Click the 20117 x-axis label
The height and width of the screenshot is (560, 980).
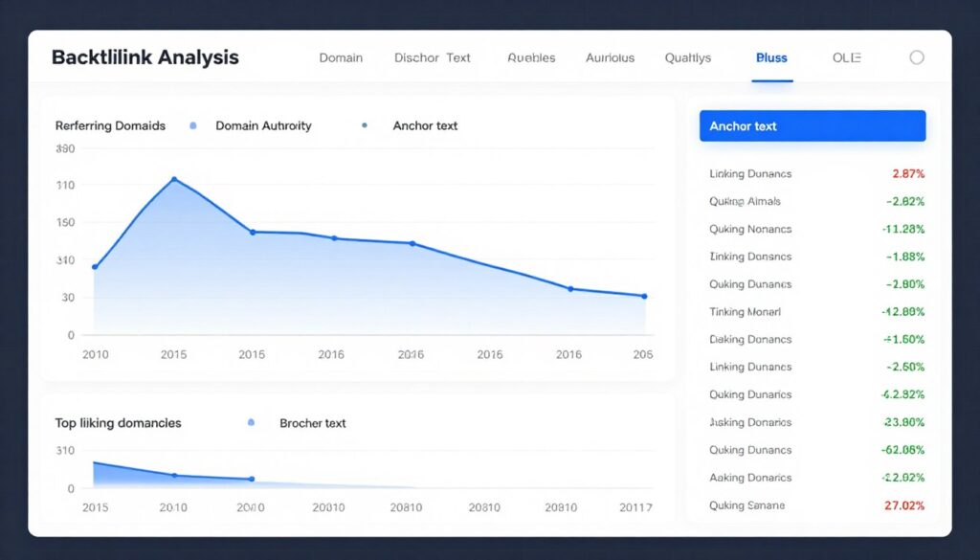coord(635,507)
